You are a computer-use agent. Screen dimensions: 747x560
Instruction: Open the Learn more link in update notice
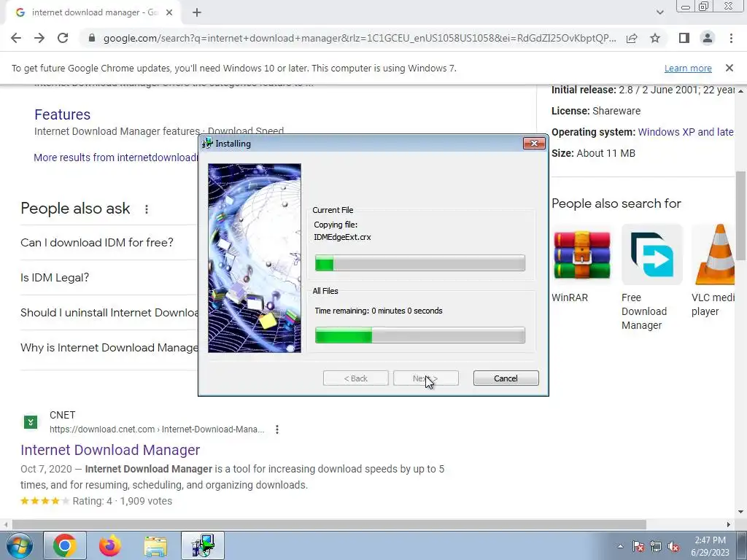coord(688,68)
